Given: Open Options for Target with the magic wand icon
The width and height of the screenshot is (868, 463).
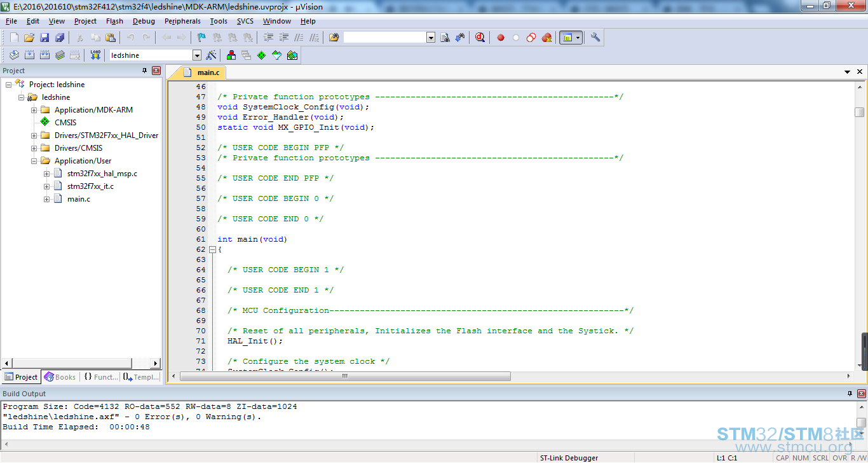Looking at the screenshot, I should [x=211, y=55].
